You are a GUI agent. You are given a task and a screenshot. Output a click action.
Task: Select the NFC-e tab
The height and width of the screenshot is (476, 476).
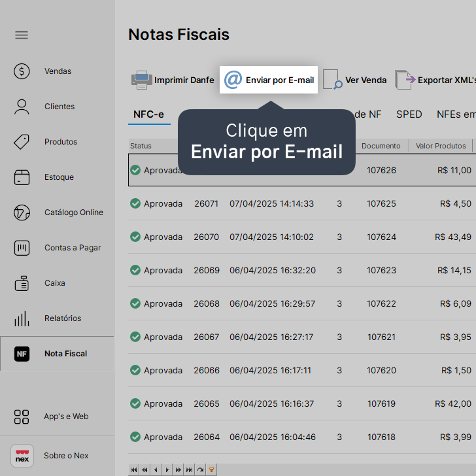point(149,114)
